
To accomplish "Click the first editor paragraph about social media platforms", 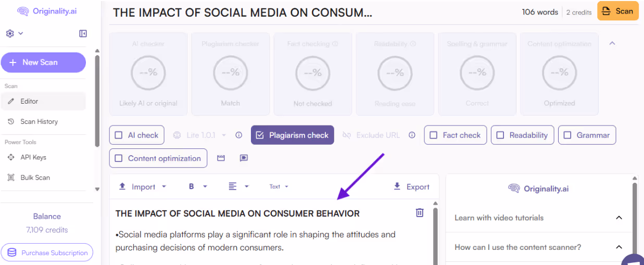I will pos(256,241).
